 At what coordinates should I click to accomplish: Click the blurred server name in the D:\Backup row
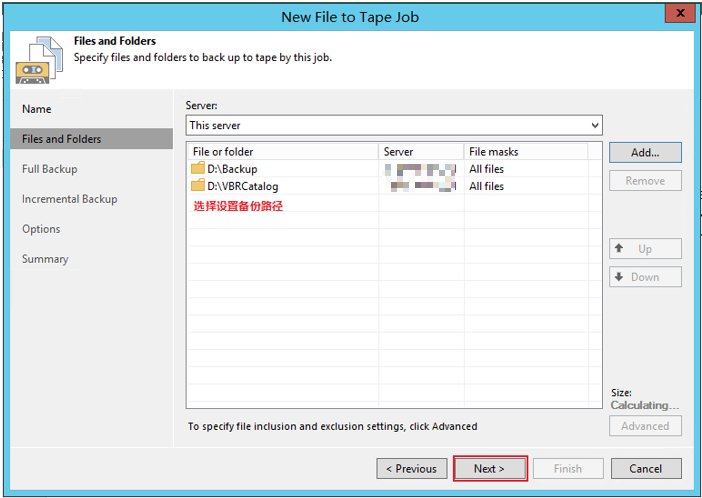pyautogui.click(x=420, y=169)
